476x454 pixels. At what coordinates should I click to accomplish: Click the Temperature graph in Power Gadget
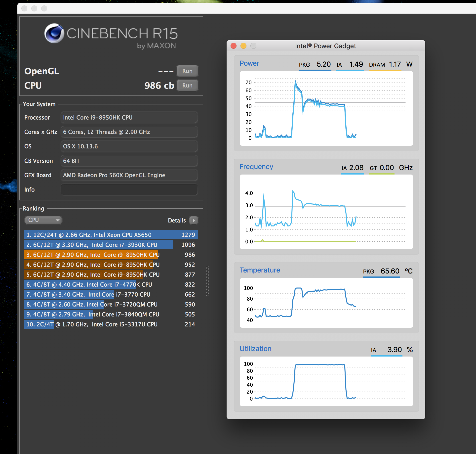coord(326,303)
